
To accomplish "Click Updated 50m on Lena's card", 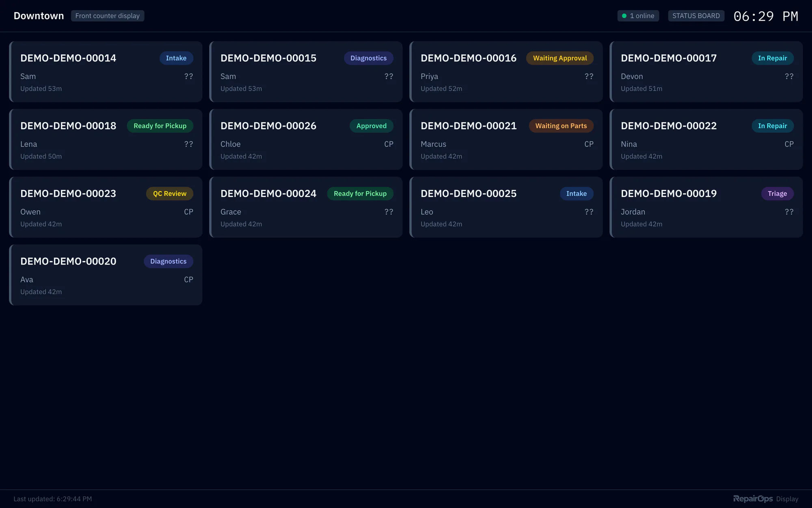I will pos(41,156).
